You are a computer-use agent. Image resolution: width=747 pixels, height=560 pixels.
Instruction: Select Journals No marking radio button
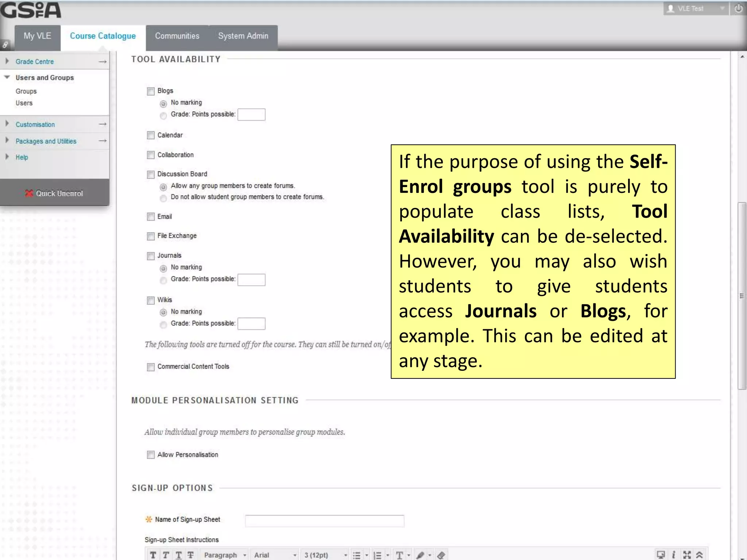(163, 268)
